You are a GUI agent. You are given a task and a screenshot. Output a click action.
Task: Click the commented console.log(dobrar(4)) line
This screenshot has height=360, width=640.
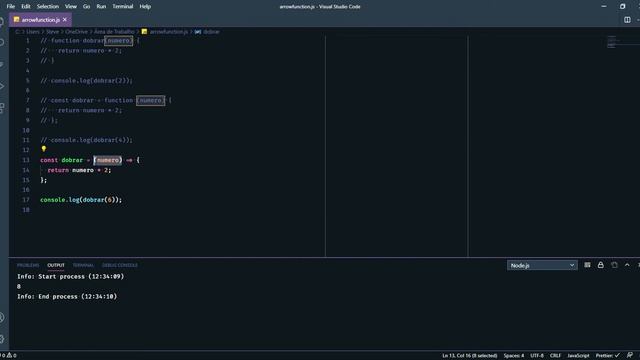86,140
